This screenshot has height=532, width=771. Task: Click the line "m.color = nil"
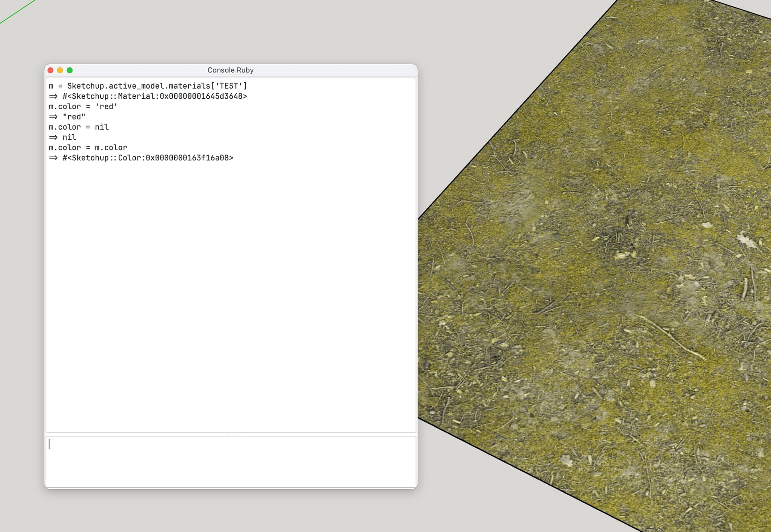point(79,127)
